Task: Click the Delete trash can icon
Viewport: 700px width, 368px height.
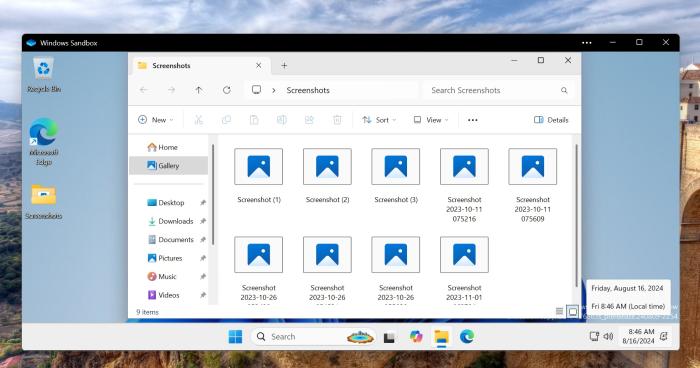Action: tap(337, 120)
